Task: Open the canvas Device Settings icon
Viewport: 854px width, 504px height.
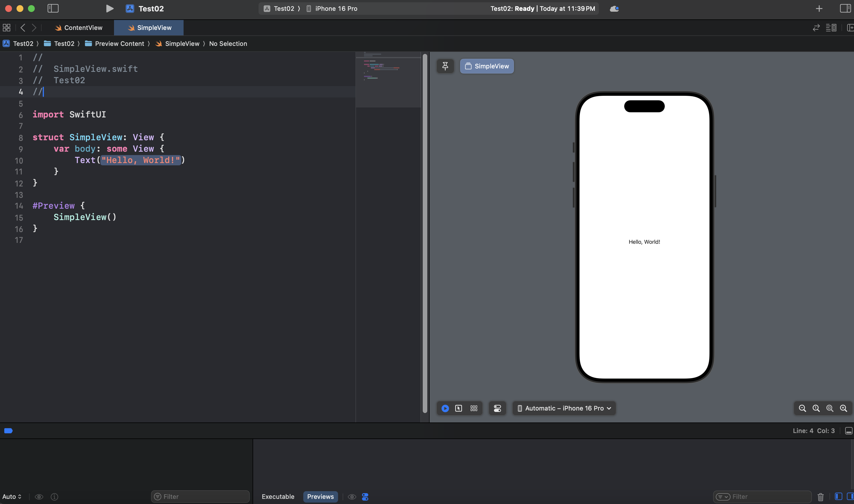Action: 497,408
